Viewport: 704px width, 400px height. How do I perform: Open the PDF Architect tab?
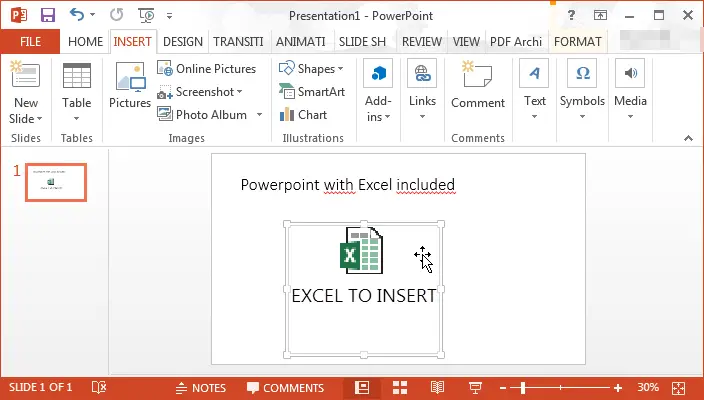click(516, 42)
